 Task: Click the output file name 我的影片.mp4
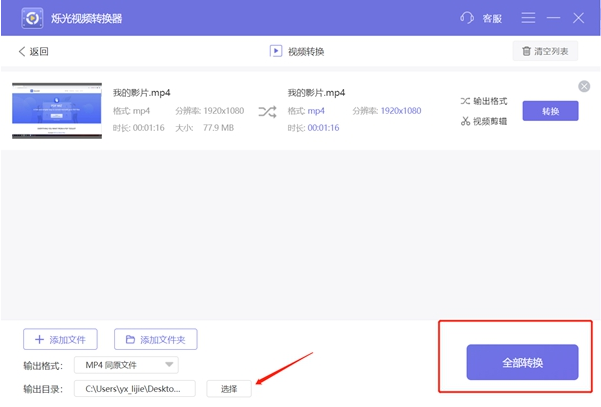pyautogui.click(x=316, y=93)
